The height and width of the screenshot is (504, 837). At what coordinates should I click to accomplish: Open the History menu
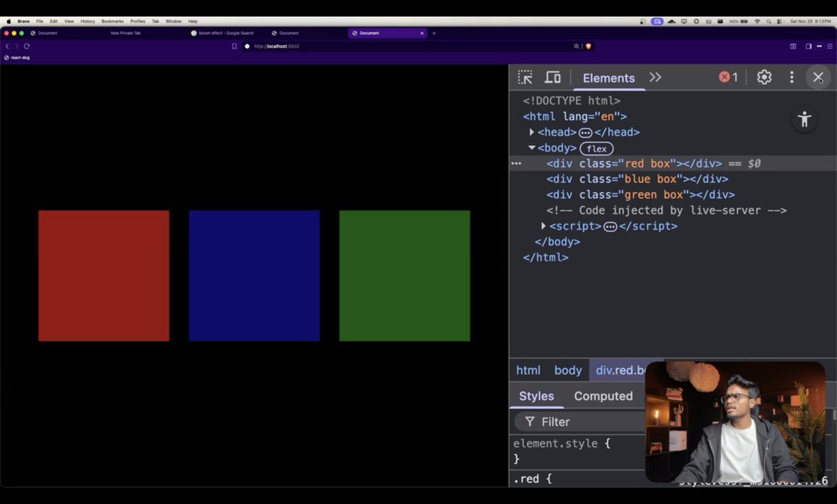pyautogui.click(x=87, y=22)
